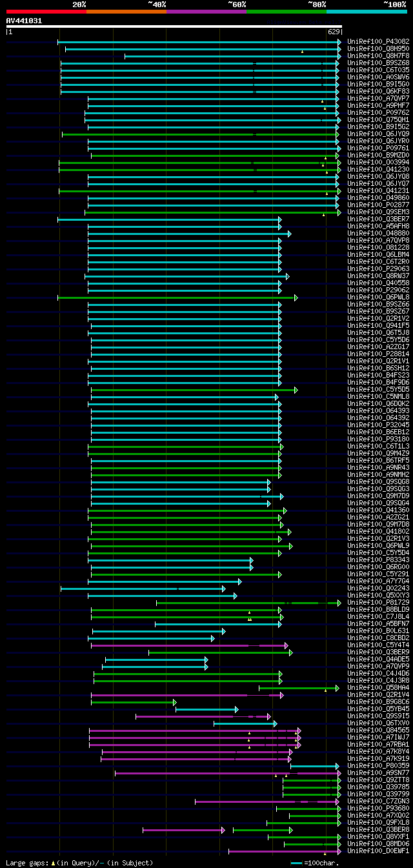Image resolution: width=413 pixels, height=868 pixels.
Task: Click the purple alignment bar for C5Y4T4
Action: point(190,645)
